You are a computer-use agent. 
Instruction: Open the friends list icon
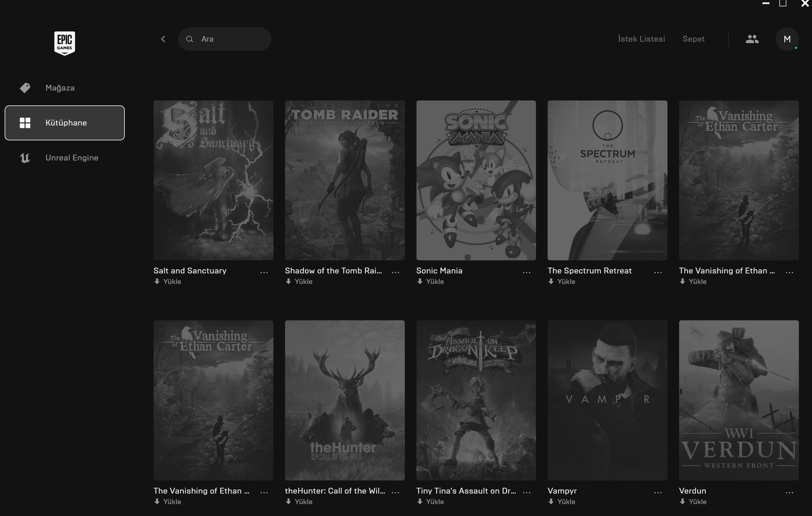click(752, 39)
